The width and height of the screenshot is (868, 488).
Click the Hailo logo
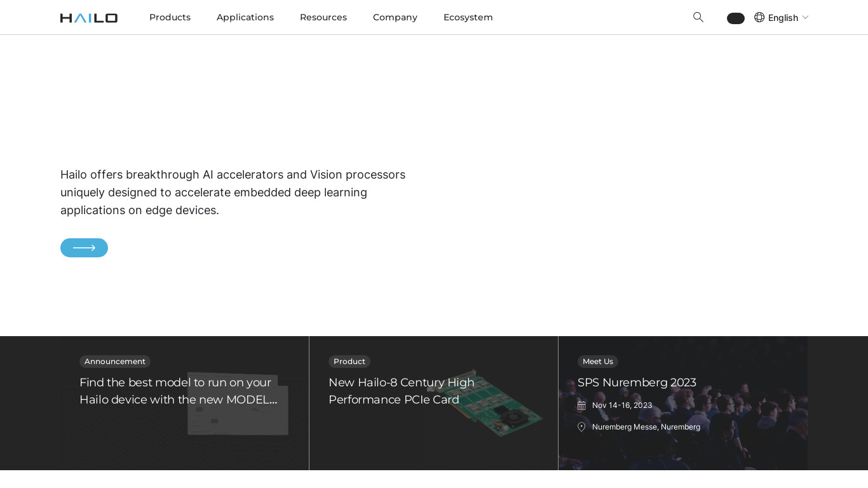point(89,18)
